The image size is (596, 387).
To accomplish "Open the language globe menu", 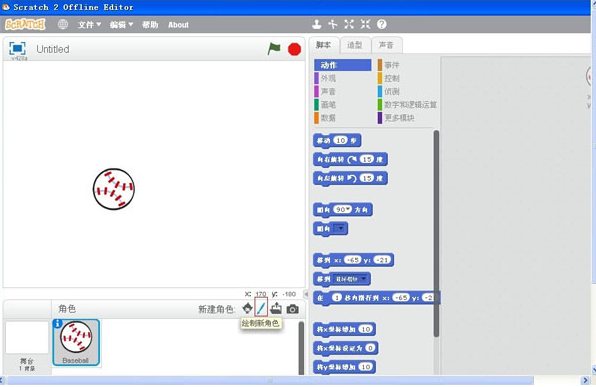I will [x=63, y=25].
